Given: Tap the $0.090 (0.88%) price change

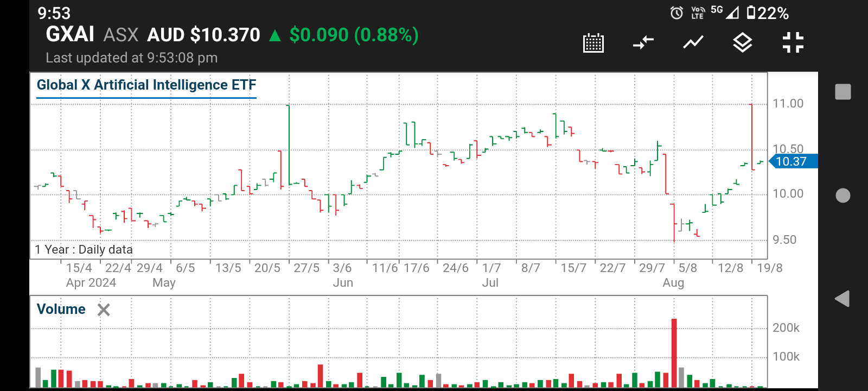Looking at the screenshot, I should pyautogui.click(x=354, y=35).
